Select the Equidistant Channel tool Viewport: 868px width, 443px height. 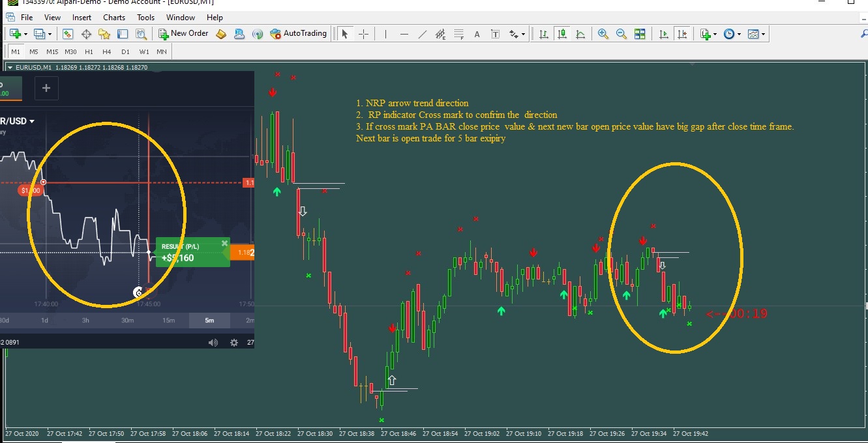441,34
